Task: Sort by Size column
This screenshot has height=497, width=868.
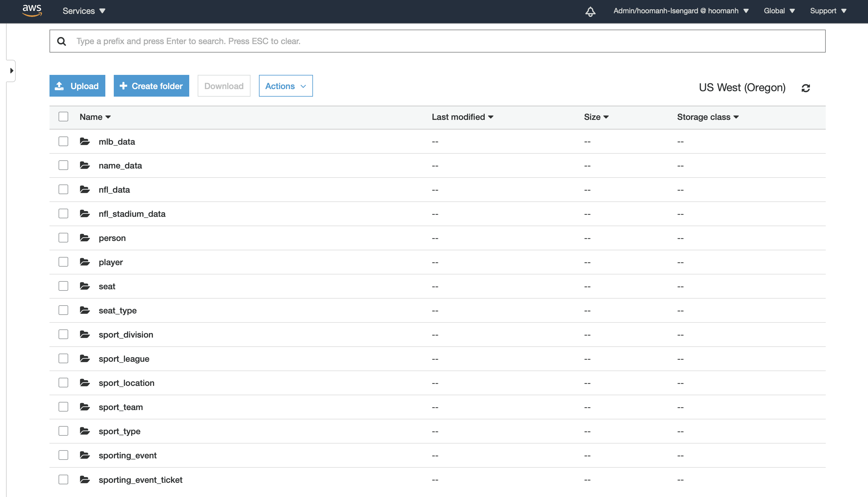Action: pos(596,117)
